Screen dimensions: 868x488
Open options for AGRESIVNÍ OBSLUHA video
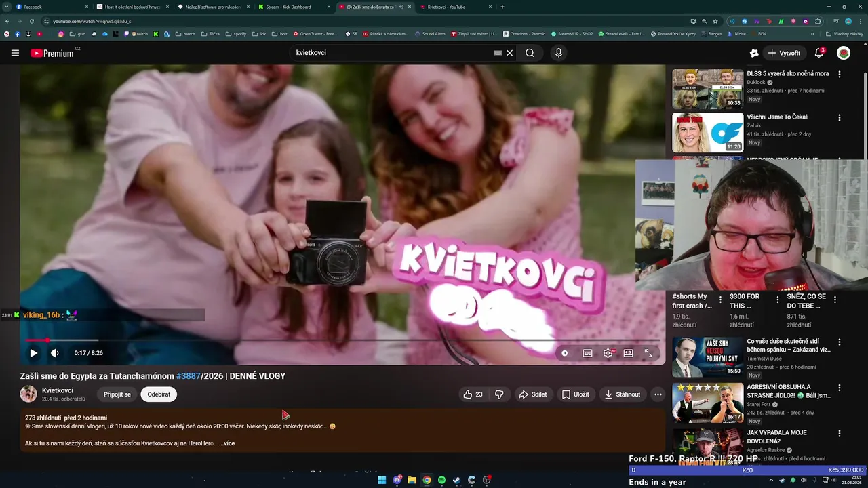tap(840, 388)
